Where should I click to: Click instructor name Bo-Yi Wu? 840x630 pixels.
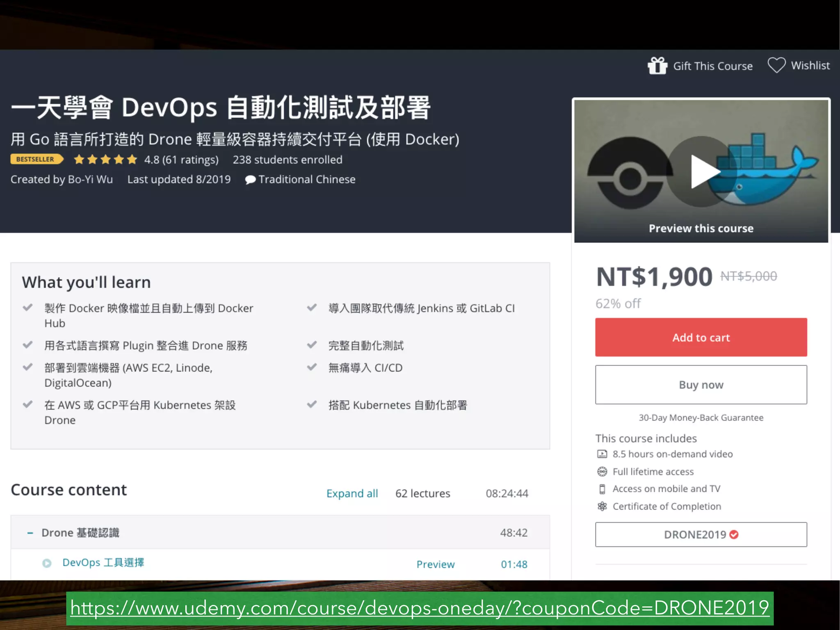pos(90,179)
